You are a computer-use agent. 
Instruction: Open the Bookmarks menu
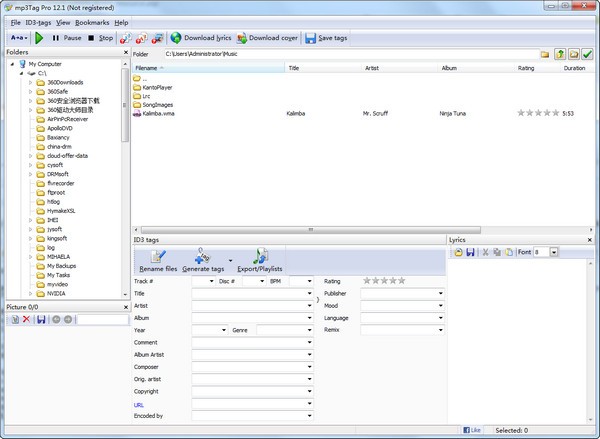click(x=92, y=22)
